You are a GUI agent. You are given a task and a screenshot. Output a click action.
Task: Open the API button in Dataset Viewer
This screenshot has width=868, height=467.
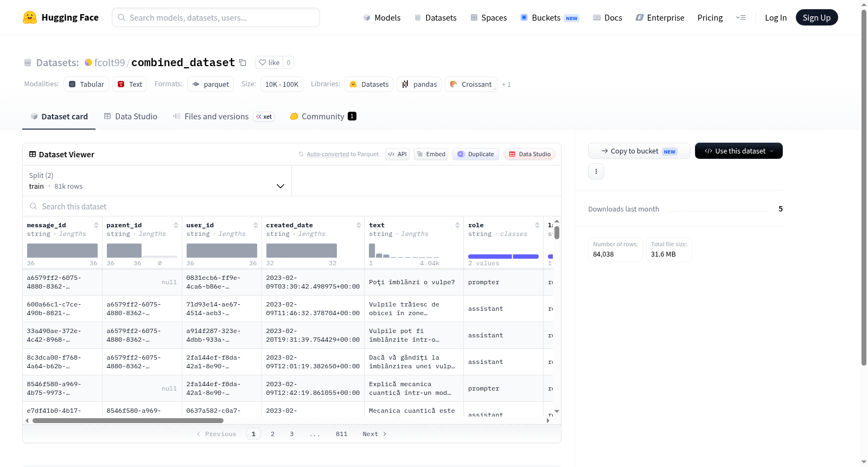click(x=397, y=154)
